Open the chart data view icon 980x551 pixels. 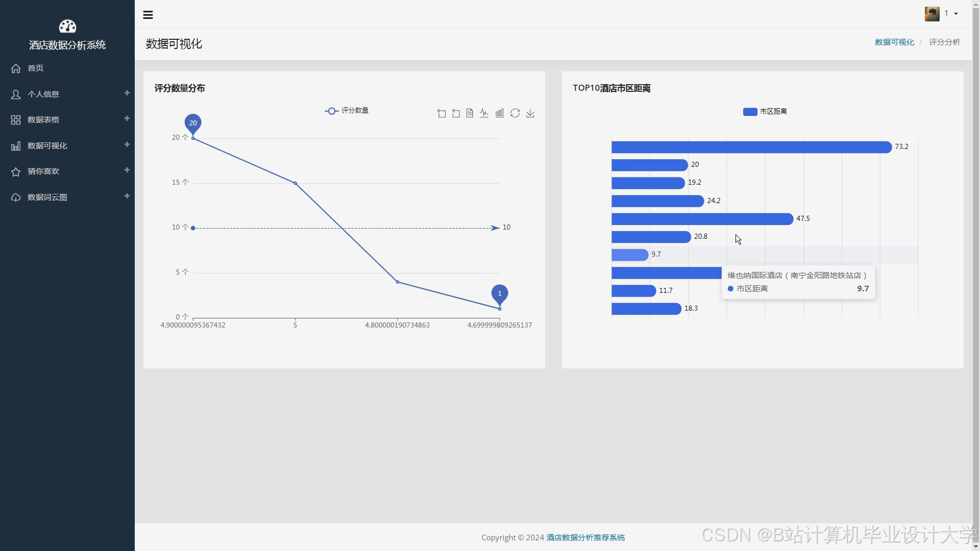click(470, 113)
